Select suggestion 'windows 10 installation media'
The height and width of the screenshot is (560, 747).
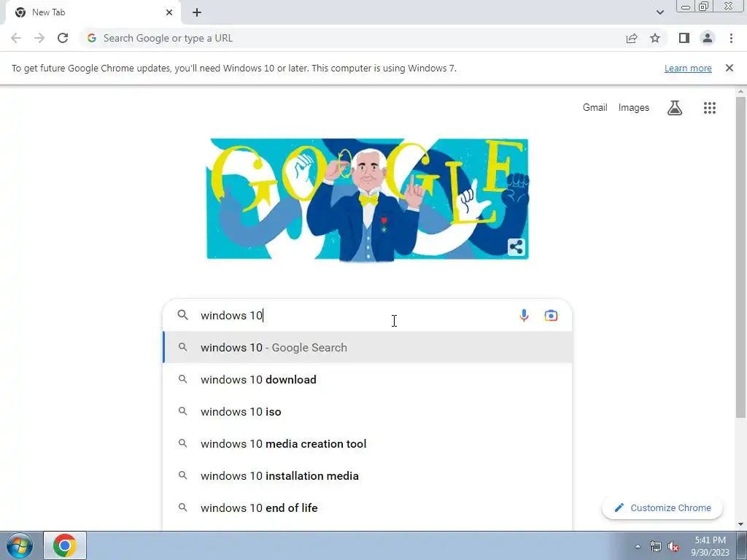click(x=368, y=475)
